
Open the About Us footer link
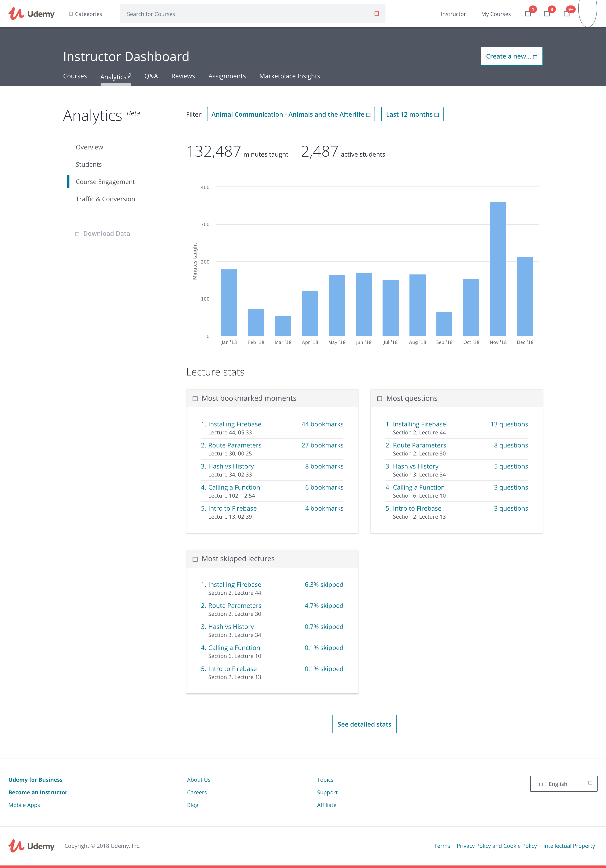pos(199,780)
